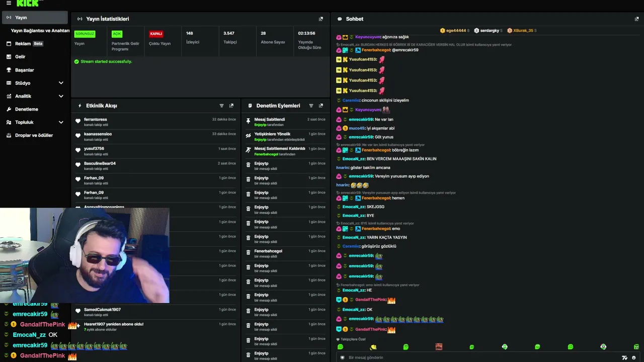Click the SORUNSUZ stream status badge
Viewport: 644px width, 362px height.
pyautogui.click(x=85, y=34)
